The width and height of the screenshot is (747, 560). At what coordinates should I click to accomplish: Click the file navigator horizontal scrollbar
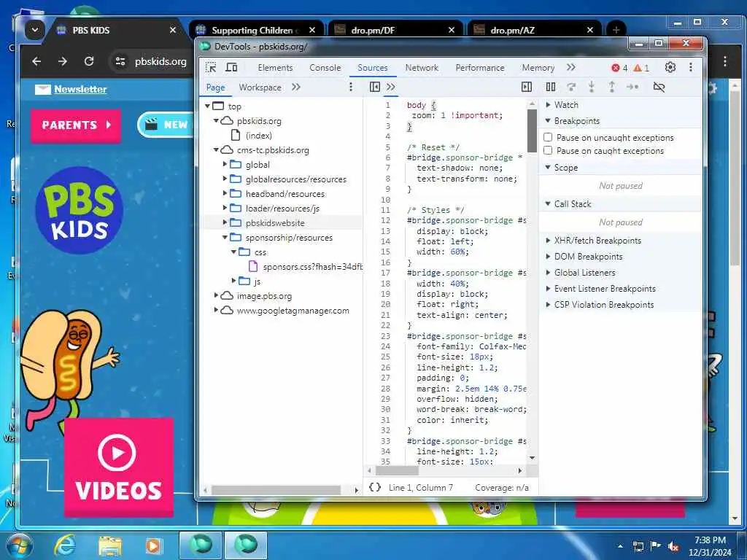coord(276,489)
